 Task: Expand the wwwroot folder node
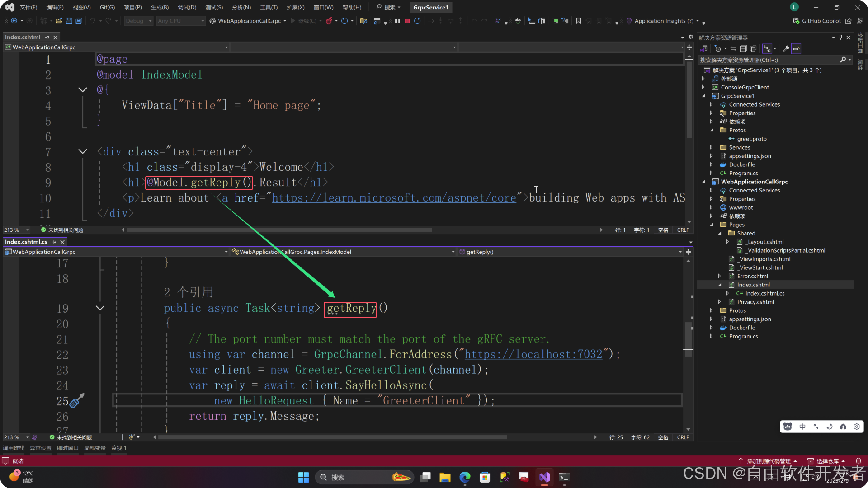(712, 207)
